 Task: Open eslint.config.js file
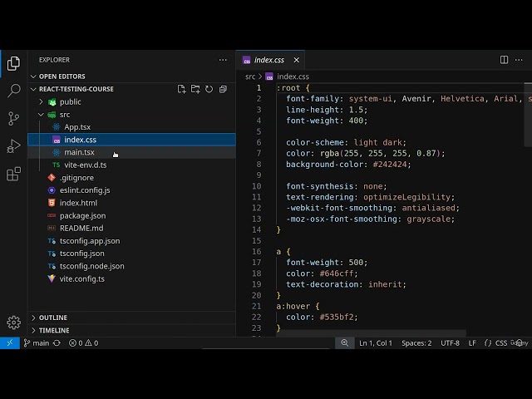pos(131,190)
